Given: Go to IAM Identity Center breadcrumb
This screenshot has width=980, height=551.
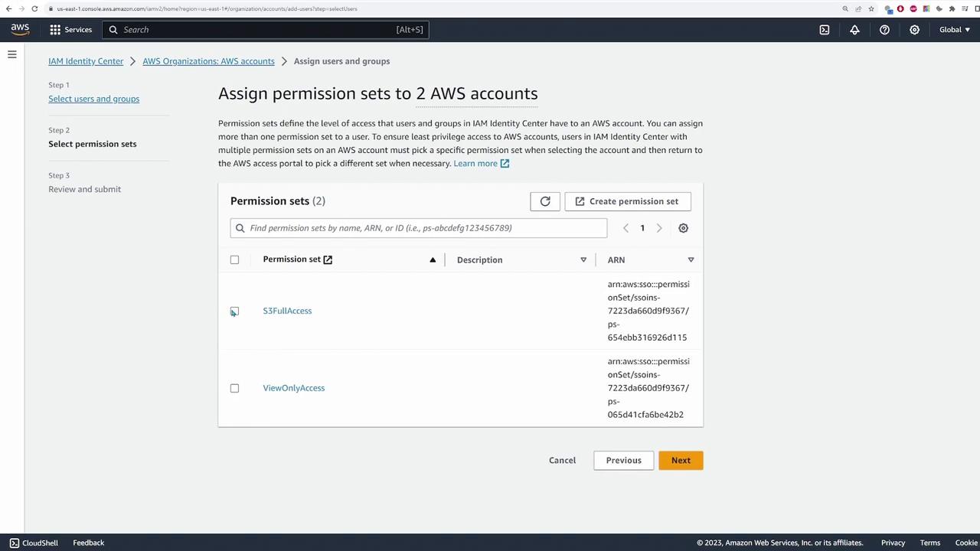Looking at the screenshot, I should click(x=86, y=61).
